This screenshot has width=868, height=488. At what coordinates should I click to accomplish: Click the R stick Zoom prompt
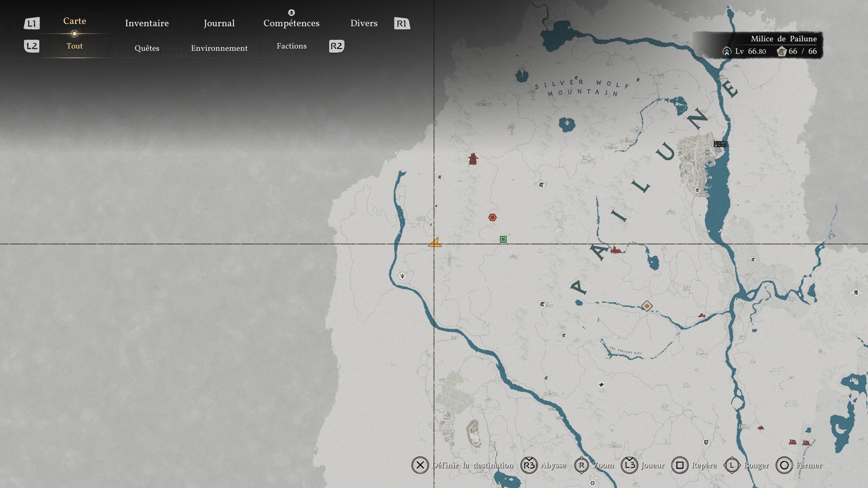[x=582, y=465]
